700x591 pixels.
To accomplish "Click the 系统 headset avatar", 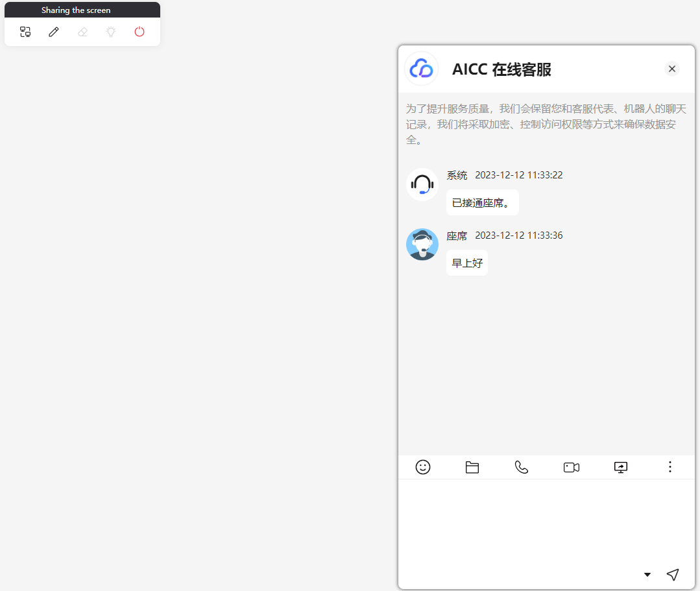I will click(422, 184).
